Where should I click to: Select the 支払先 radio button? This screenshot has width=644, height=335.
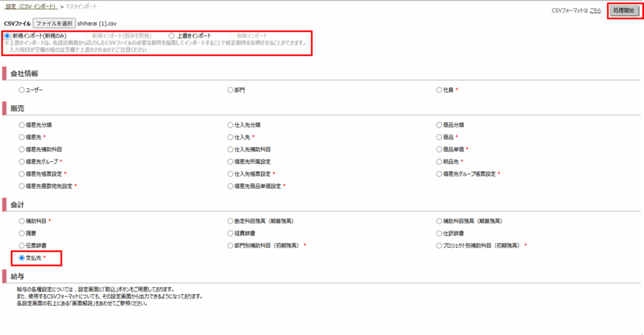coord(21,258)
